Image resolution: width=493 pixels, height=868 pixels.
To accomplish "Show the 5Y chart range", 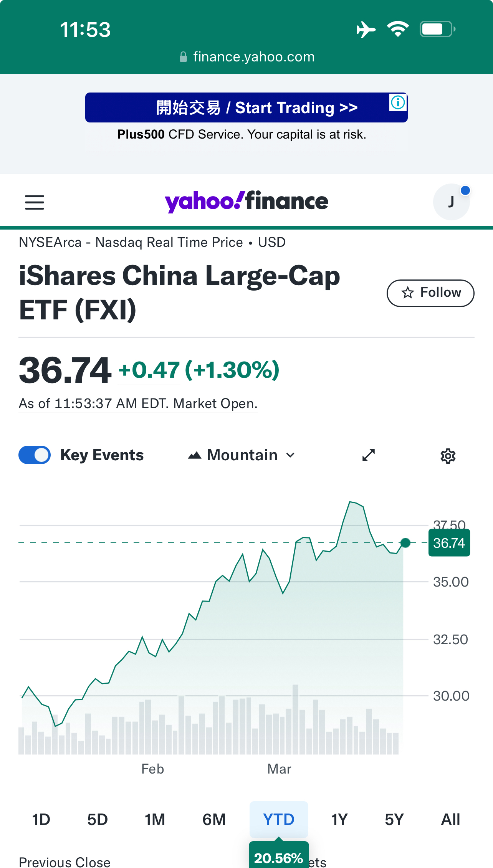I will pyautogui.click(x=394, y=820).
